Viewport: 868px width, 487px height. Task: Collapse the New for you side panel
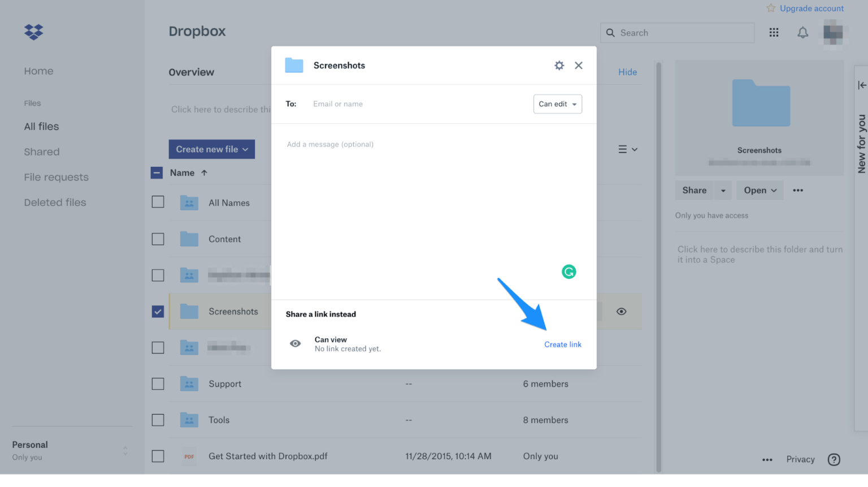(x=862, y=85)
